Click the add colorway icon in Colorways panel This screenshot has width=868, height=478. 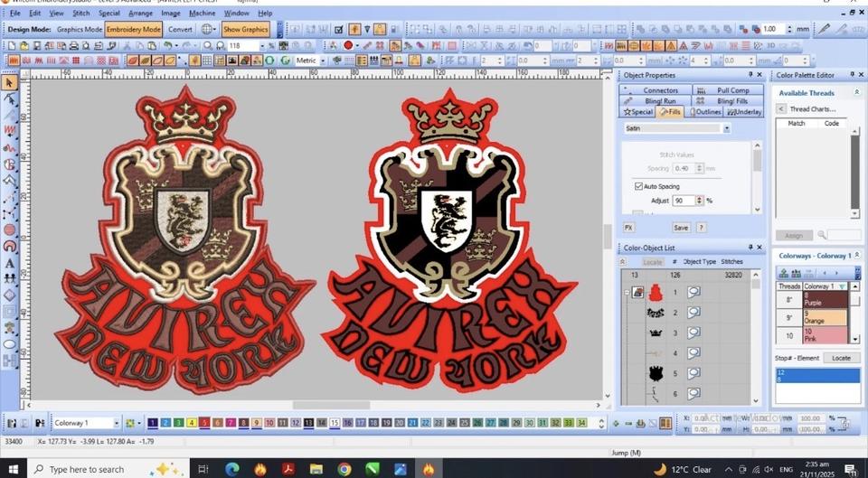tap(783, 273)
